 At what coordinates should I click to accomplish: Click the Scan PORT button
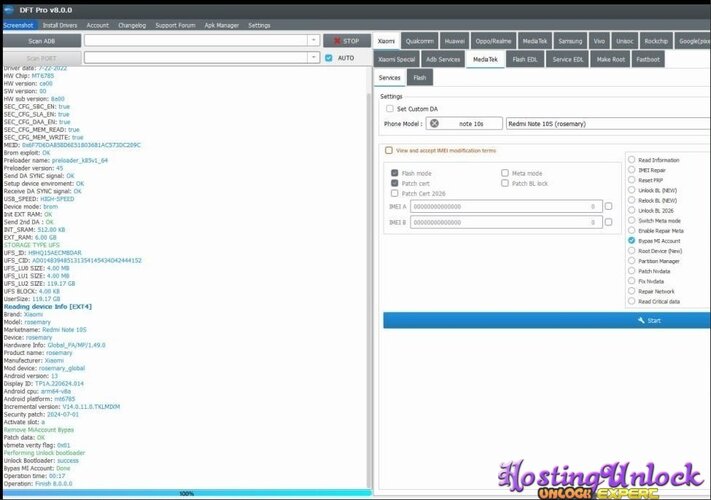coord(42,58)
